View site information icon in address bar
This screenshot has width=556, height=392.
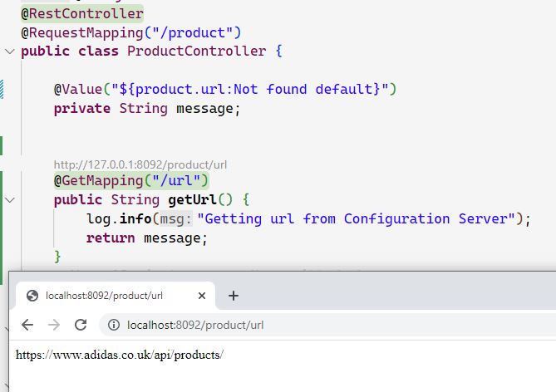[113, 325]
